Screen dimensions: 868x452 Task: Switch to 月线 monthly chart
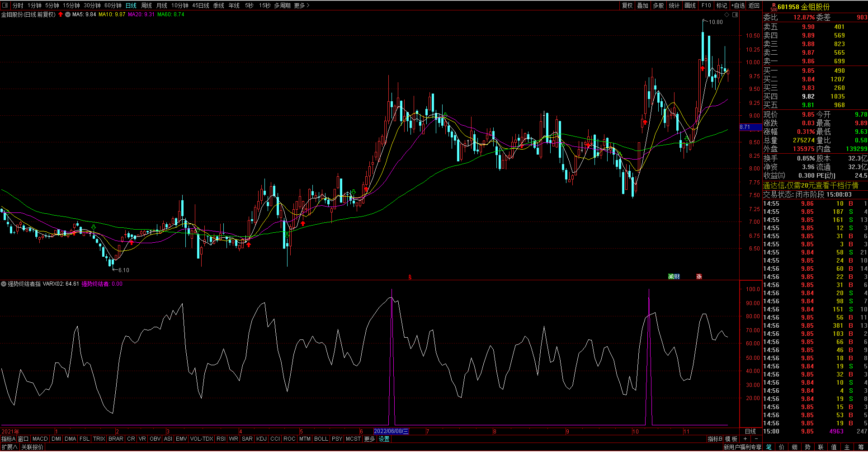pyautogui.click(x=162, y=5)
